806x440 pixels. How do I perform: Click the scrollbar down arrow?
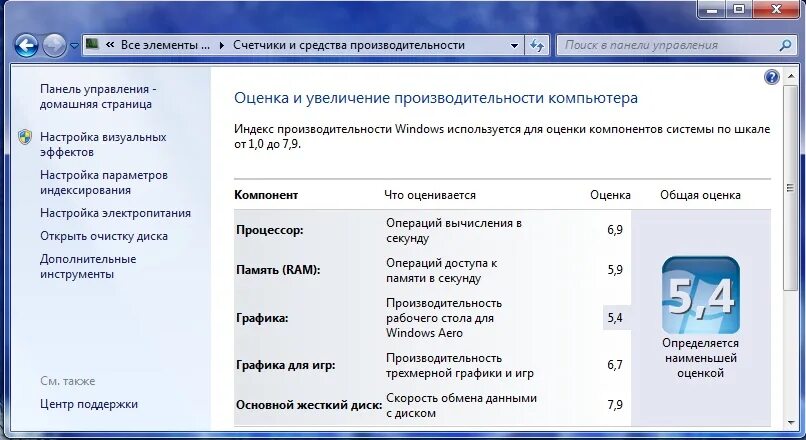790,423
